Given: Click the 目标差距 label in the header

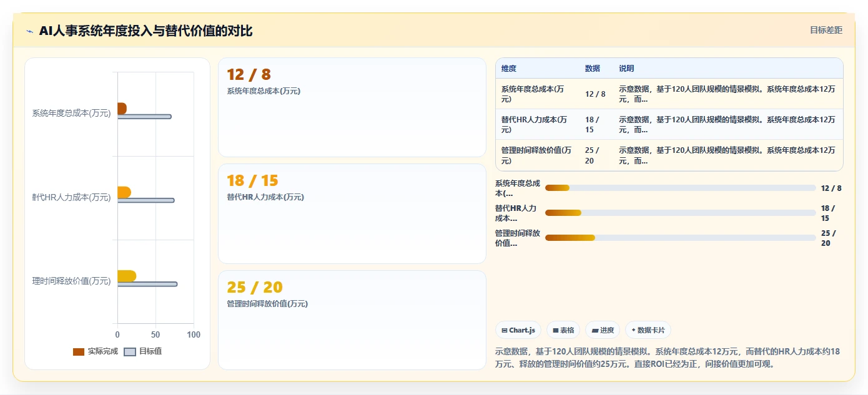Looking at the screenshot, I should coord(826,30).
